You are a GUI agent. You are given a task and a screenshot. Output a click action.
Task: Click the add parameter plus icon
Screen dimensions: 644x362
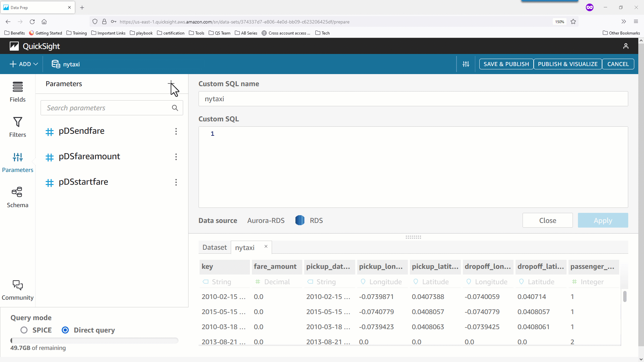171,84
